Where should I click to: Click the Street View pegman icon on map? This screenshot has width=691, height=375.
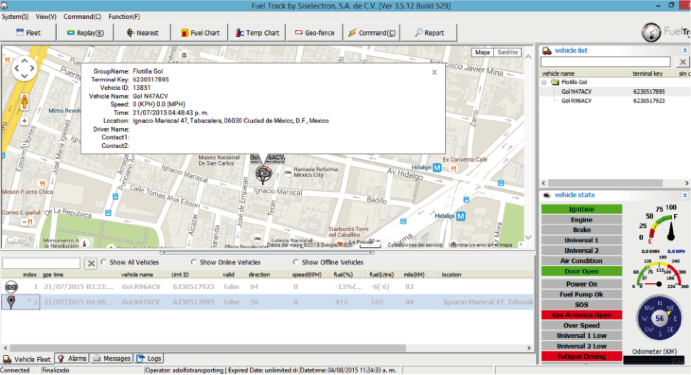[x=24, y=102]
